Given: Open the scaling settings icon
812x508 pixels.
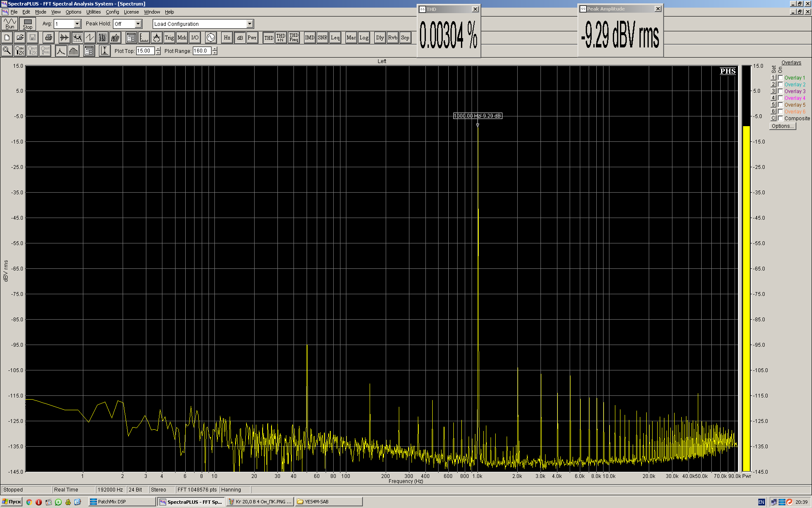Looking at the screenshot, I should click(x=144, y=38).
